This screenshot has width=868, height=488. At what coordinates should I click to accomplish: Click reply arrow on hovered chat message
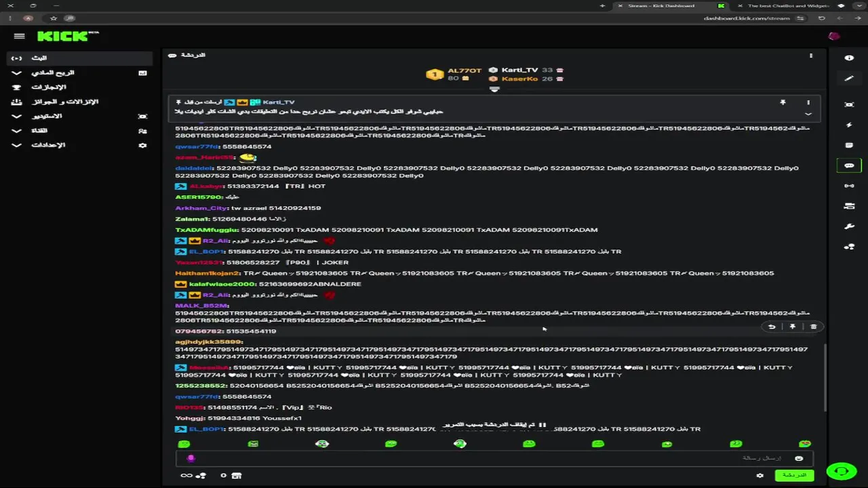pos(772,327)
